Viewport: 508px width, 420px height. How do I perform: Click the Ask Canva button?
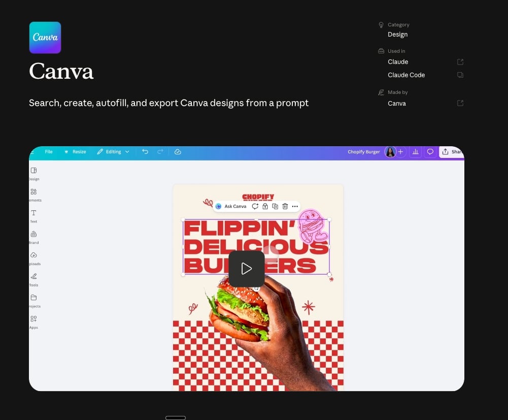click(x=231, y=206)
